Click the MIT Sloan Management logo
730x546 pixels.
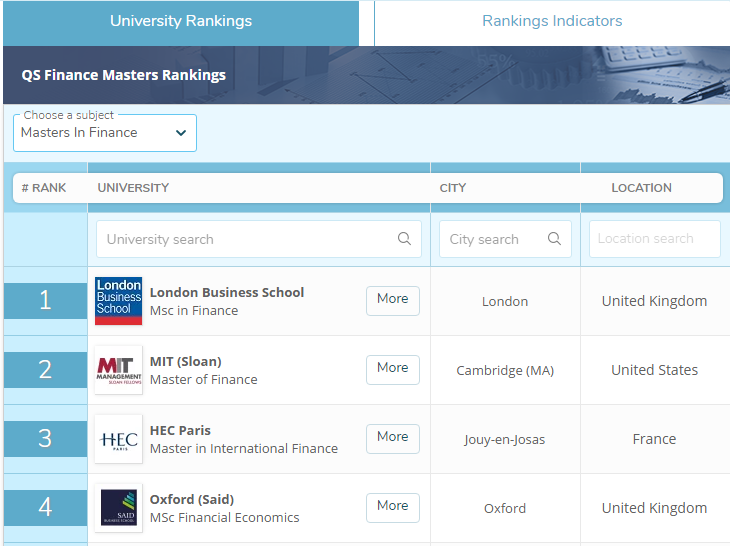tap(118, 370)
